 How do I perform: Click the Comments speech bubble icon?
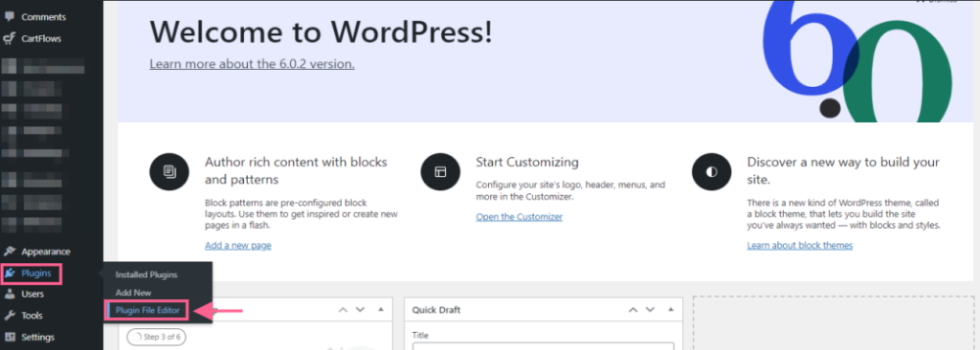click(10, 17)
